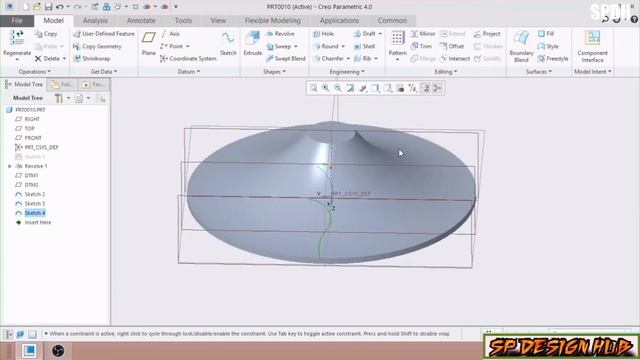The image size is (640, 360).
Task: Open the Datum group dropdown
Action: [x=189, y=72]
